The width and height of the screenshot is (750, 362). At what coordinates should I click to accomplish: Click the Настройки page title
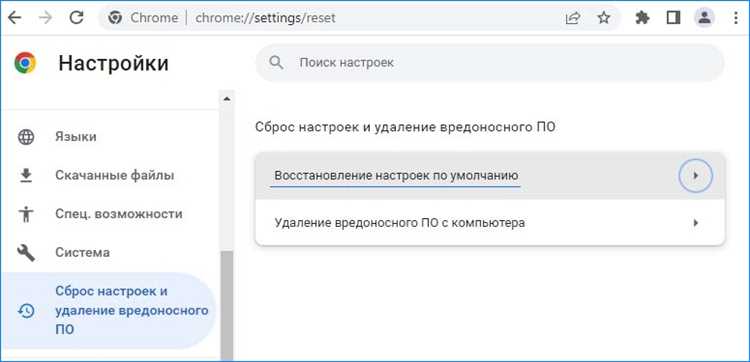pyautogui.click(x=113, y=63)
